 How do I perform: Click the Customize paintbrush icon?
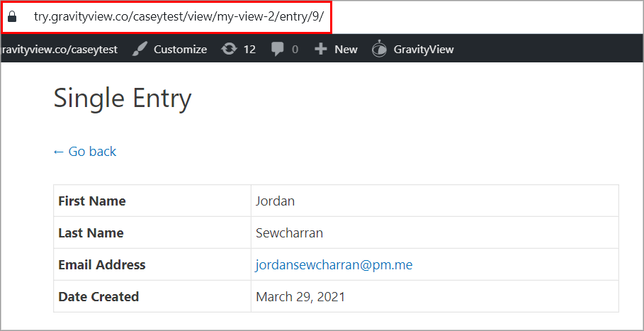(x=140, y=49)
